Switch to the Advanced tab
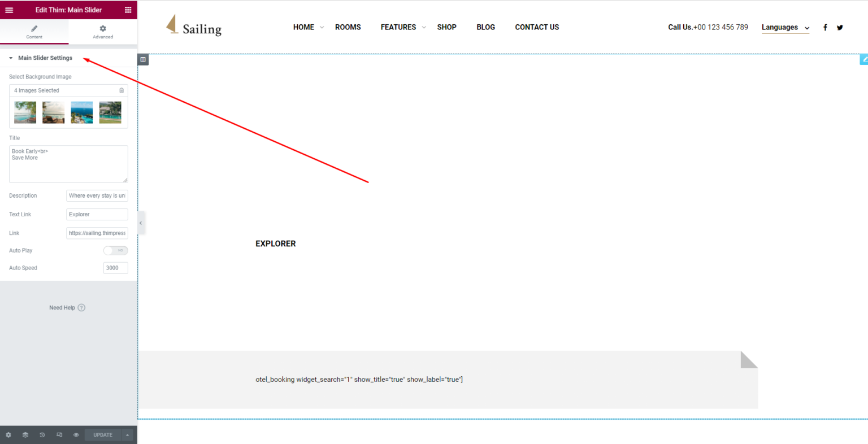 coord(103,32)
